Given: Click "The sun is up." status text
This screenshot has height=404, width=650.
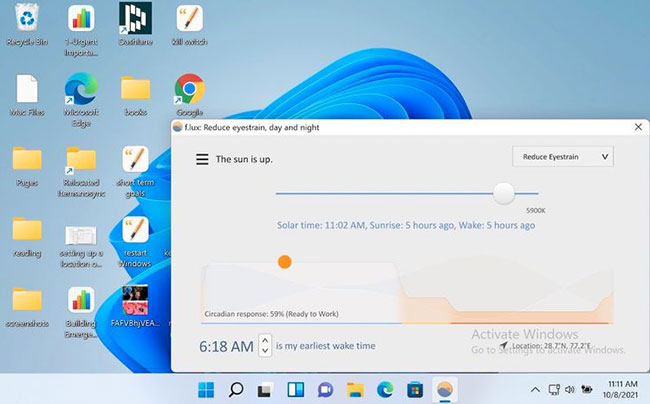Looking at the screenshot, I should (244, 159).
